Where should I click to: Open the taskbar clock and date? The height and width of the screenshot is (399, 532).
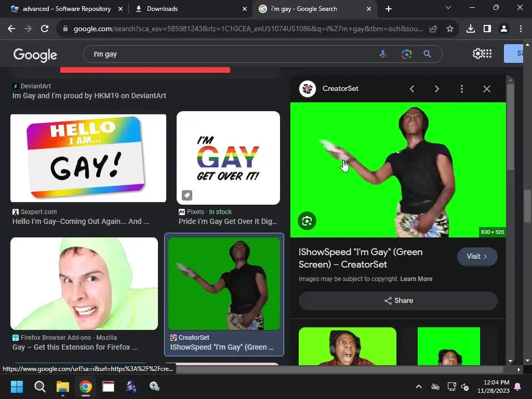pos(494,387)
